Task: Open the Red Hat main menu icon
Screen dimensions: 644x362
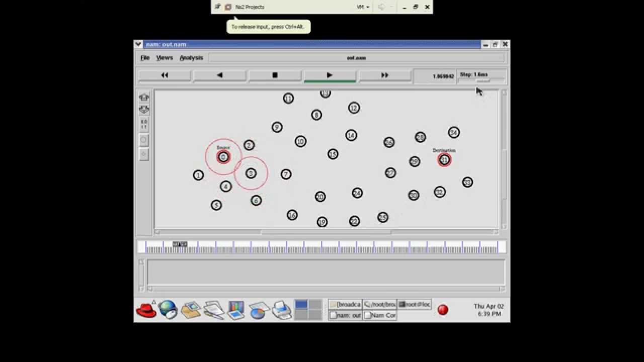Action: click(x=146, y=310)
